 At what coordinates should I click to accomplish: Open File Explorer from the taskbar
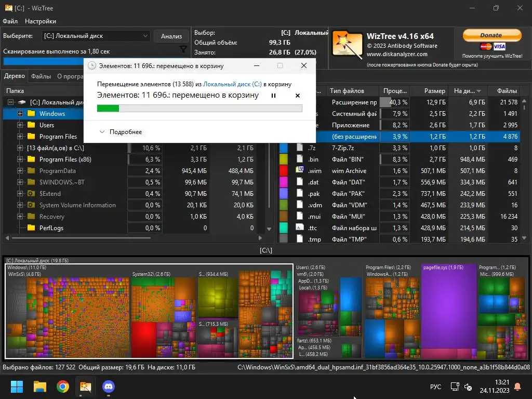[39, 387]
